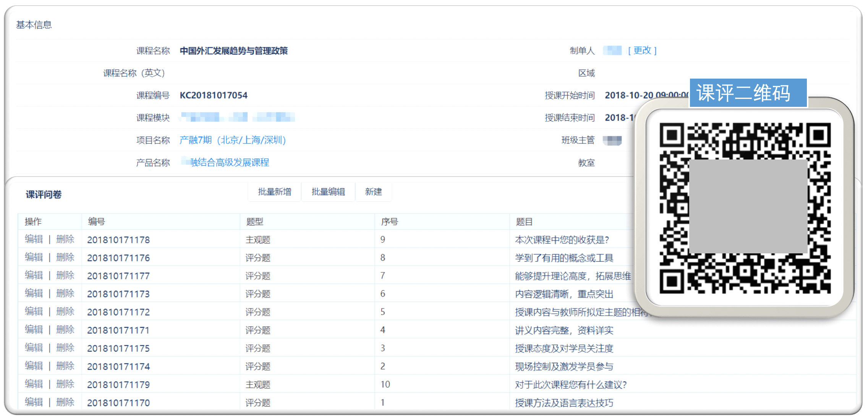Click the 课评二维码 blue label
The image size is (868, 419).
pyautogui.click(x=748, y=93)
